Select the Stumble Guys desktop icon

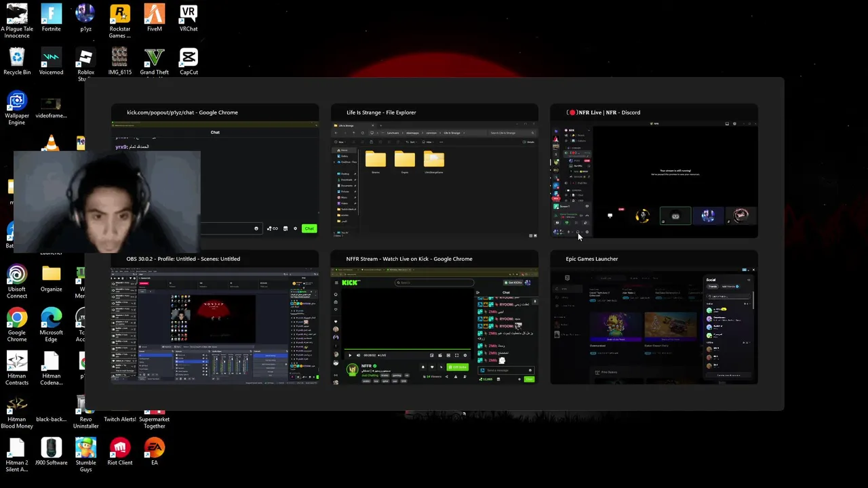[85, 455]
